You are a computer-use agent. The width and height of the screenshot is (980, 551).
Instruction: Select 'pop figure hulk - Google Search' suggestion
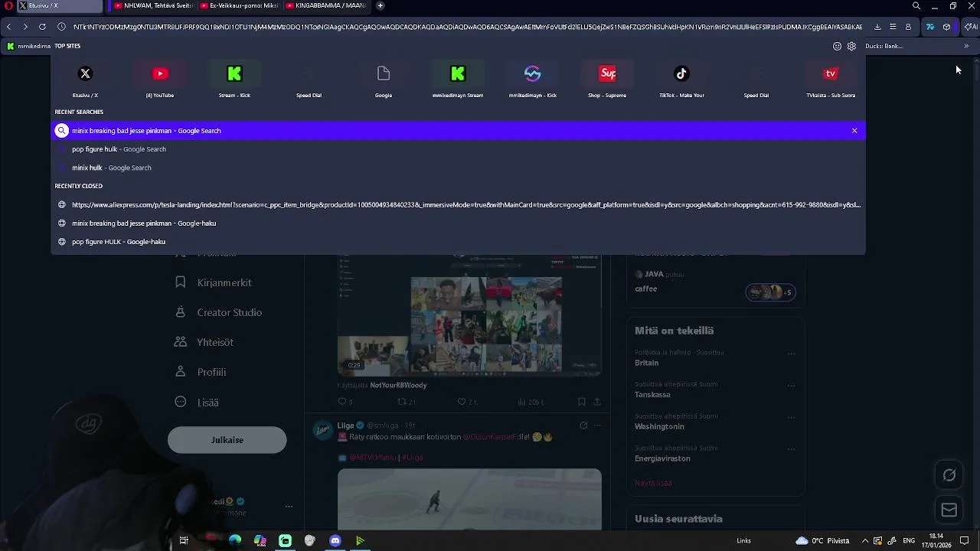click(x=458, y=149)
